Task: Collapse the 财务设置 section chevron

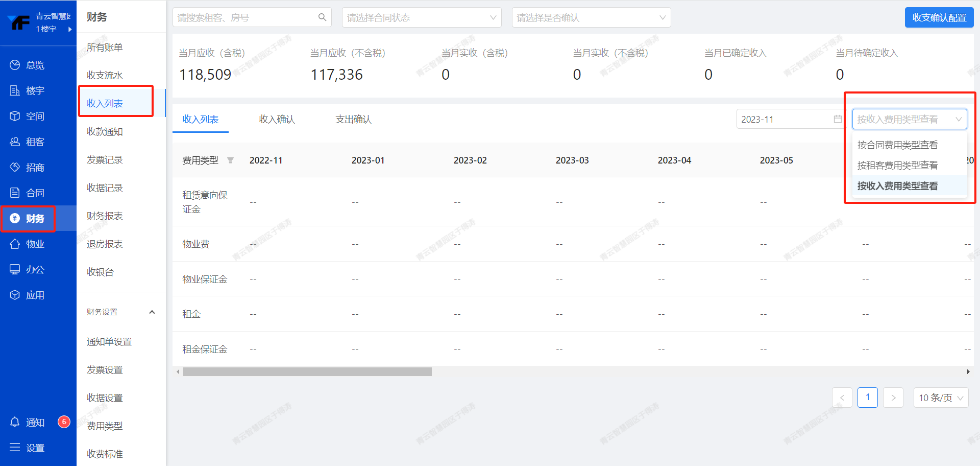Action: (x=152, y=312)
